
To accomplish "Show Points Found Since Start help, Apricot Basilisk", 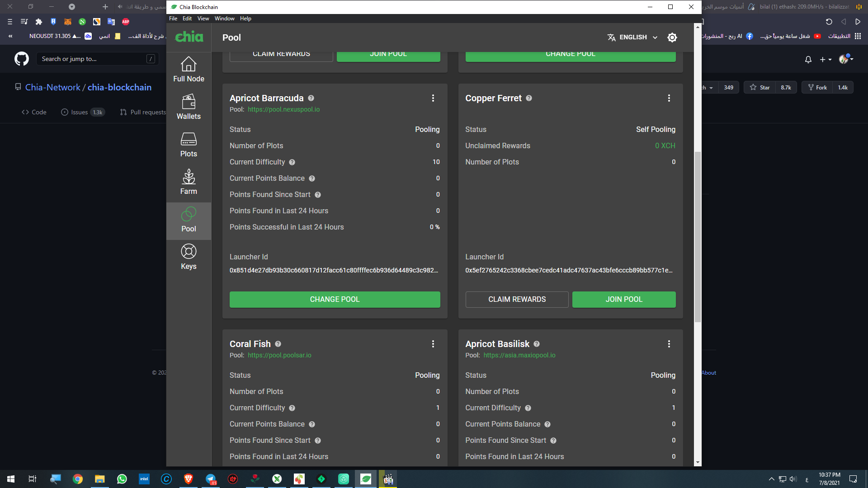I will 553,441.
